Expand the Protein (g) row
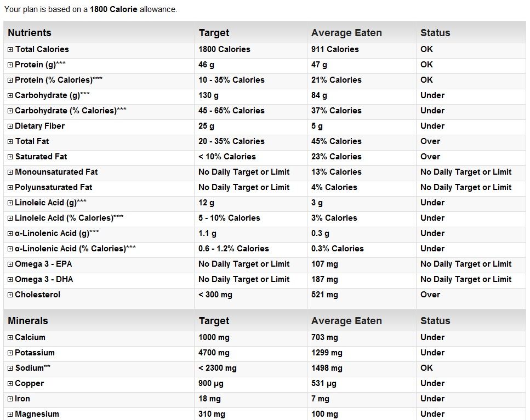The image size is (530, 420). [10, 65]
